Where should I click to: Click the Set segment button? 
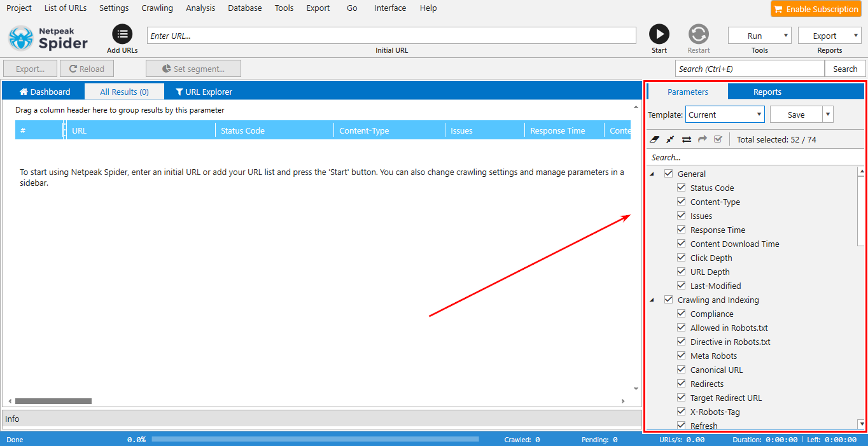(x=193, y=69)
